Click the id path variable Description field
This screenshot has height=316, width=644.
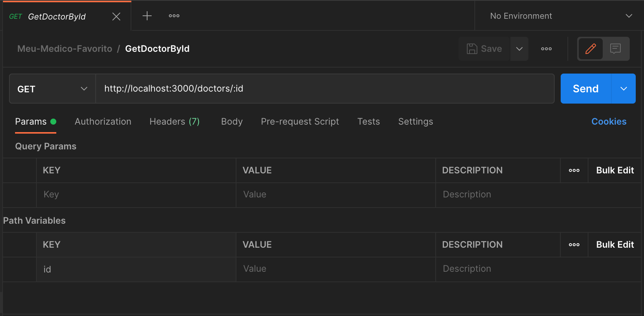pos(539,269)
